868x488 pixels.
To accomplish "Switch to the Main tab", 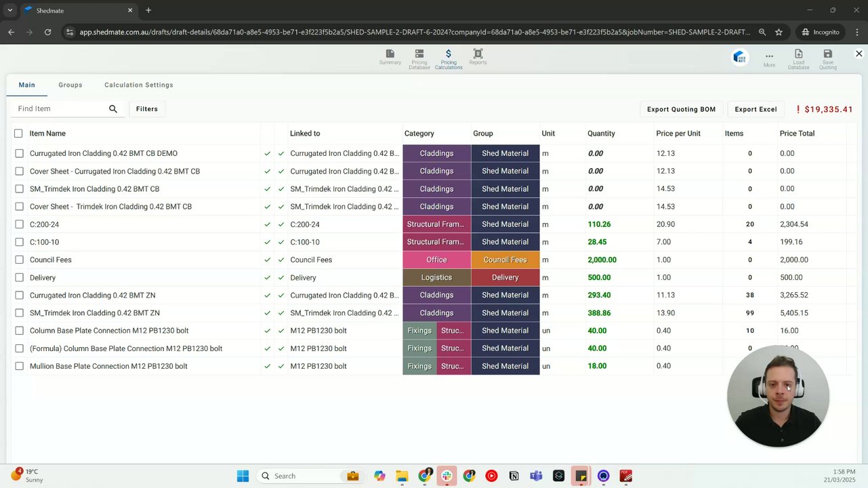I will [27, 85].
